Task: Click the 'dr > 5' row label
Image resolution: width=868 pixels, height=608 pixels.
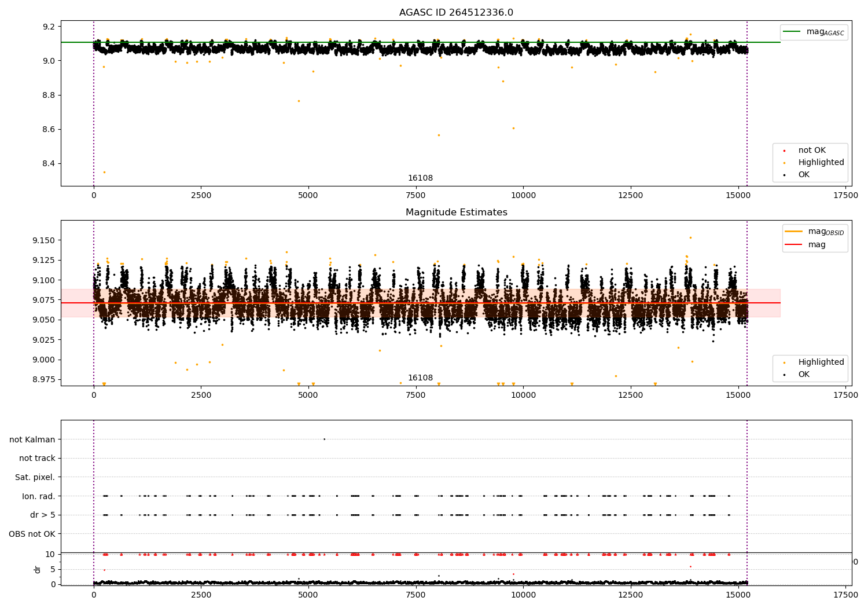Action: coord(42,515)
